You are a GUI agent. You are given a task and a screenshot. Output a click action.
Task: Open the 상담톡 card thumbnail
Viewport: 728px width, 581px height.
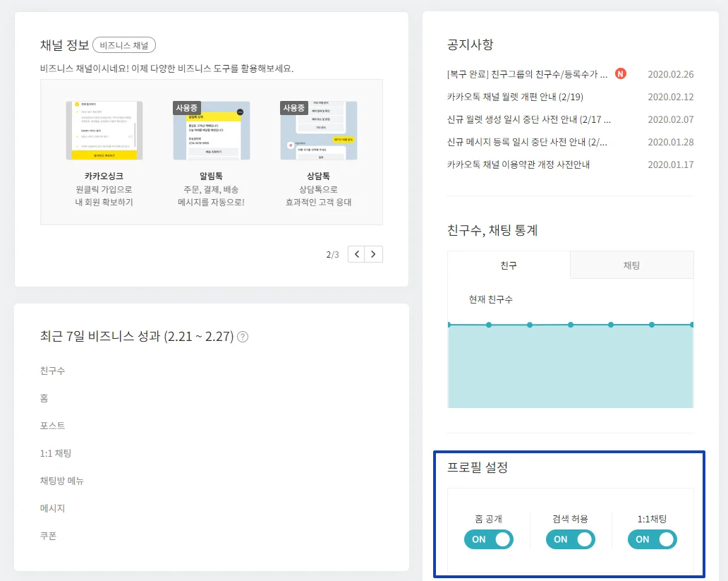(319, 131)
